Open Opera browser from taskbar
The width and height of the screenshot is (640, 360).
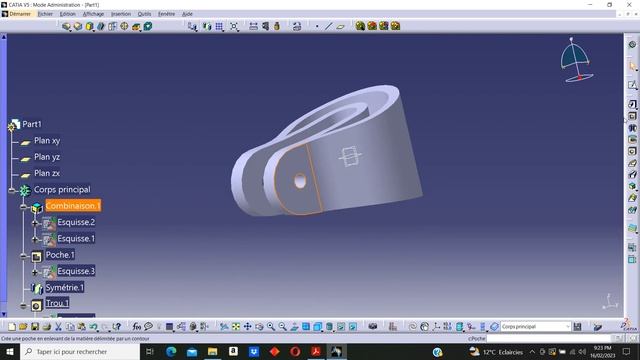click(x=295, y=351)
